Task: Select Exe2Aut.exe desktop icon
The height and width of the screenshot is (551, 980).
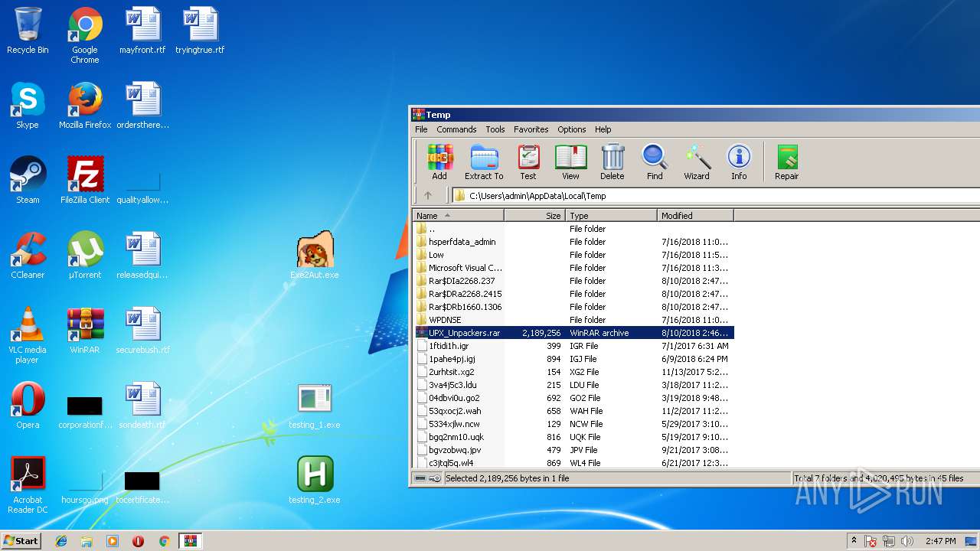Action: coord(315,256)
